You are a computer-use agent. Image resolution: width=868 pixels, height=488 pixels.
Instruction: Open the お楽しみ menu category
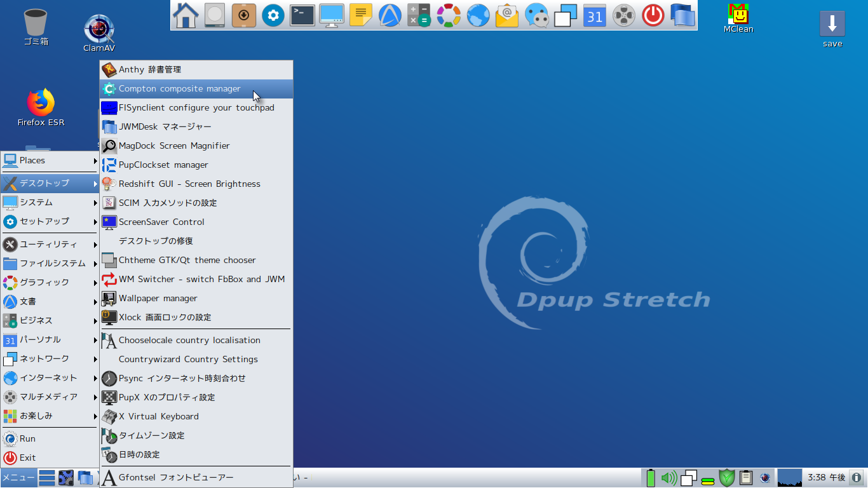tap(50, 416)
